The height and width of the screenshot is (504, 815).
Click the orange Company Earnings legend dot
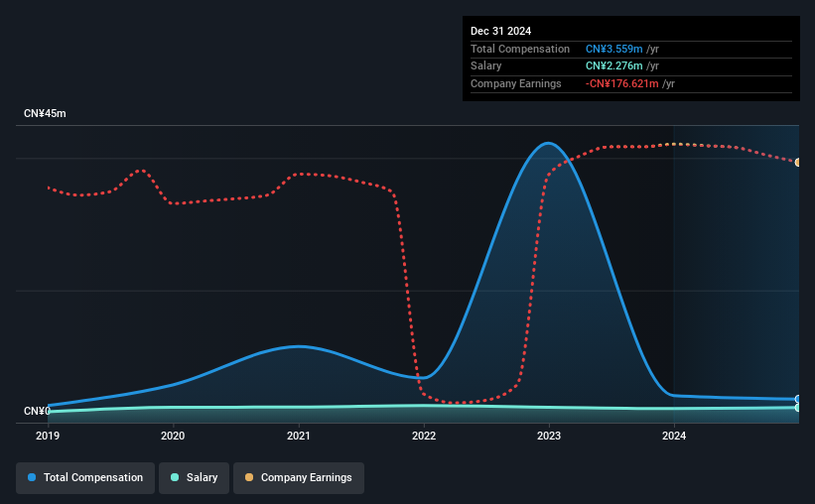click(x=249, y=477)
